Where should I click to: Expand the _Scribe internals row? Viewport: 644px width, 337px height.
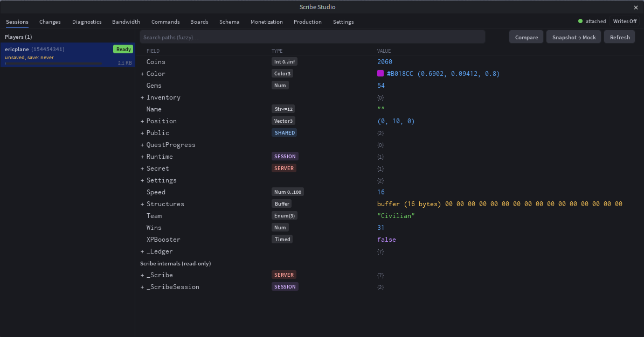(x=142, y=276)
